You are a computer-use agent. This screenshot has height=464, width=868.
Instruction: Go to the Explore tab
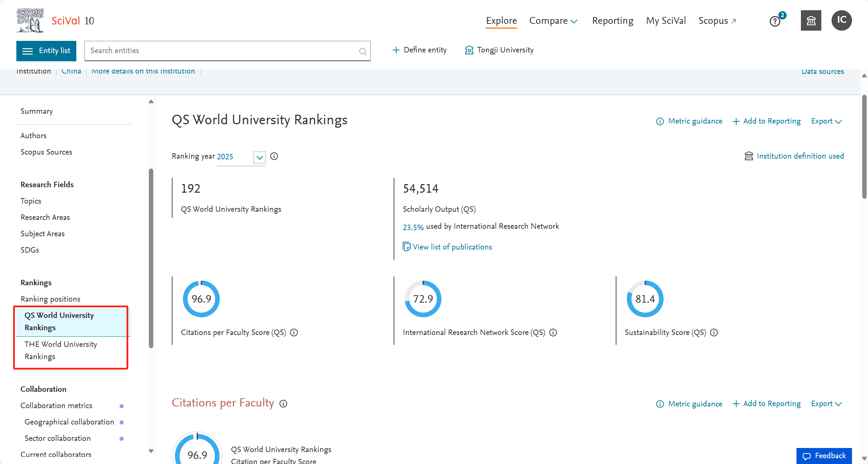click(x=501, y=21)
